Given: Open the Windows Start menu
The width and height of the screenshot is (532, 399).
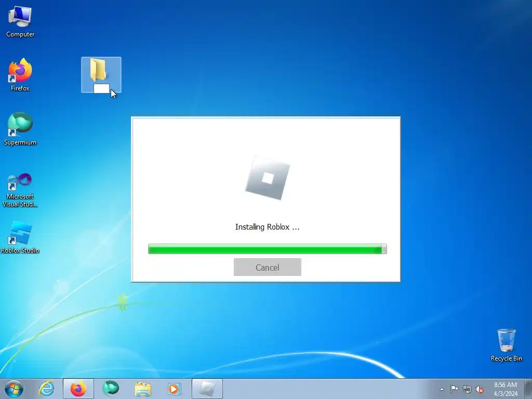Looking at the screenshot, I should (x=14, y=389).
